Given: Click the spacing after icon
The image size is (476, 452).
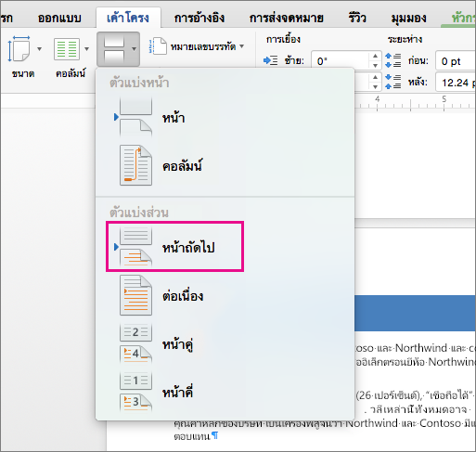Looking at the screenshot, I should tap(392, 82).
